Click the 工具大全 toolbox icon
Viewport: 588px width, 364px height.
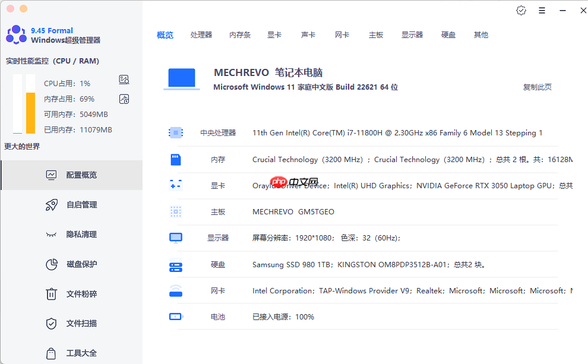point(52,353)
